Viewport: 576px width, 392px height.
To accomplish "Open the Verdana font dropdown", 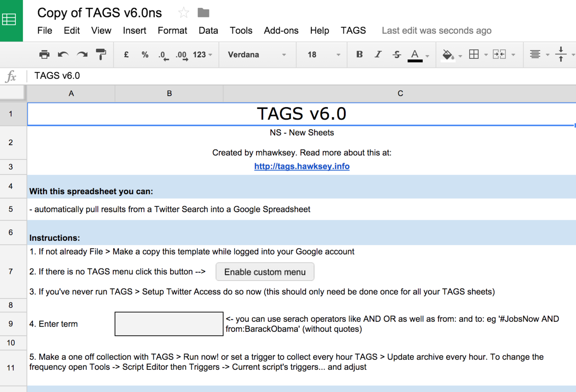I will click(x=257, y=54).
